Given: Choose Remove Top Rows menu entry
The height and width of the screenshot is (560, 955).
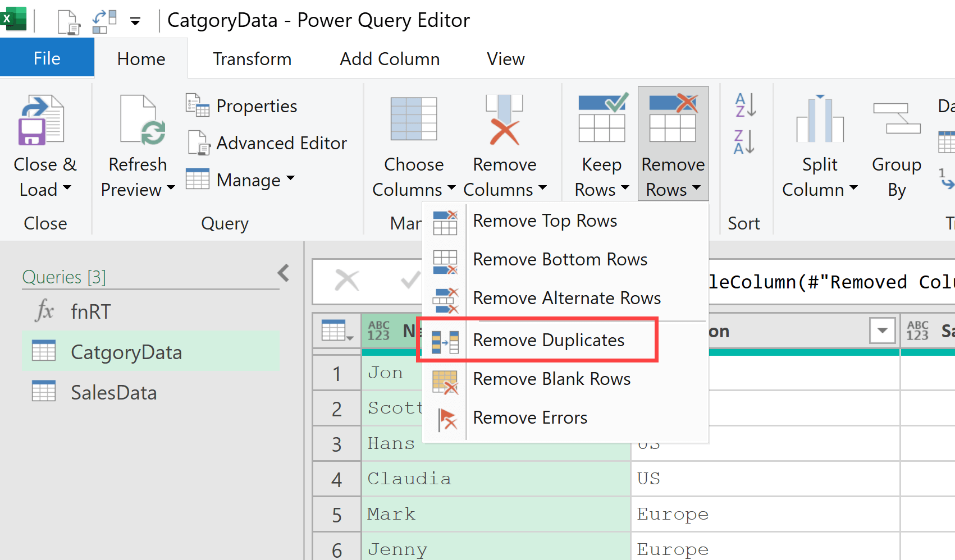Looking at the screenshot, I should [x=565, y=221].
